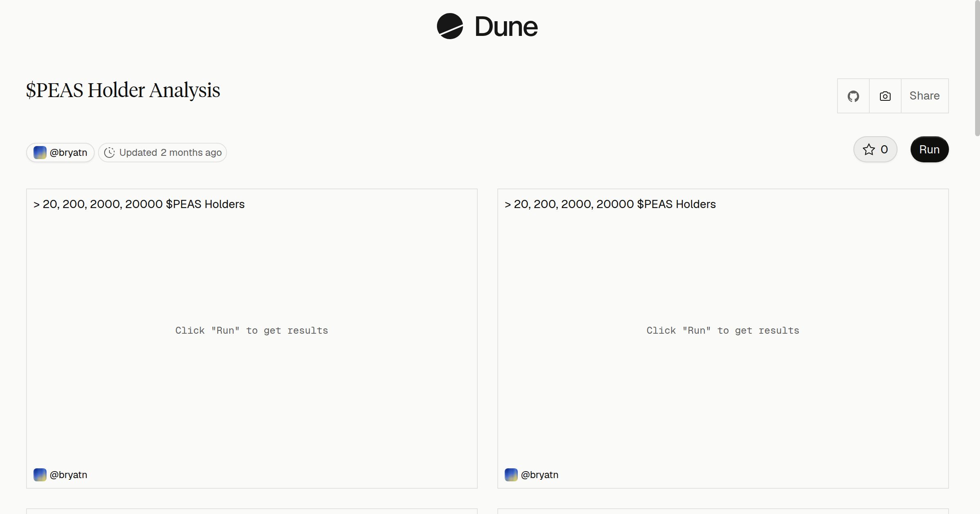This screenshot has height=514, width=980.
Task: Click the black Run button
Action: (929, 149)
